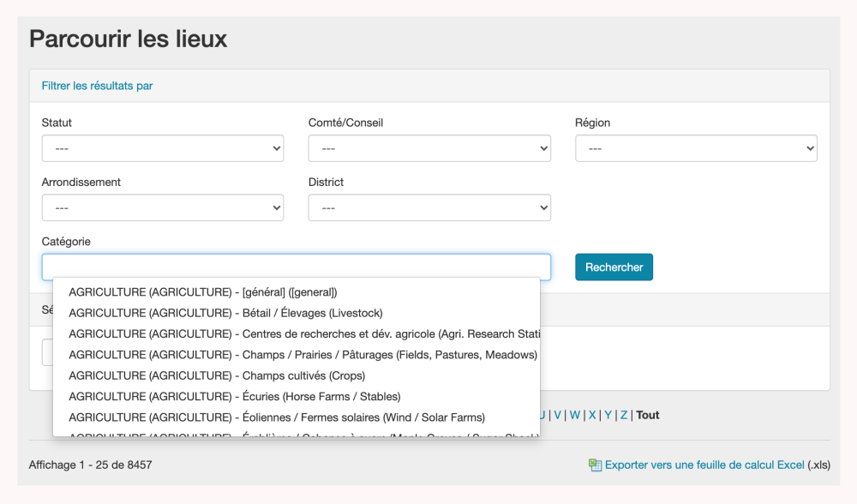Select the AGRICULTURE [général] category option
The width and height of the screenshot is (857, 504).
(203, 292)
